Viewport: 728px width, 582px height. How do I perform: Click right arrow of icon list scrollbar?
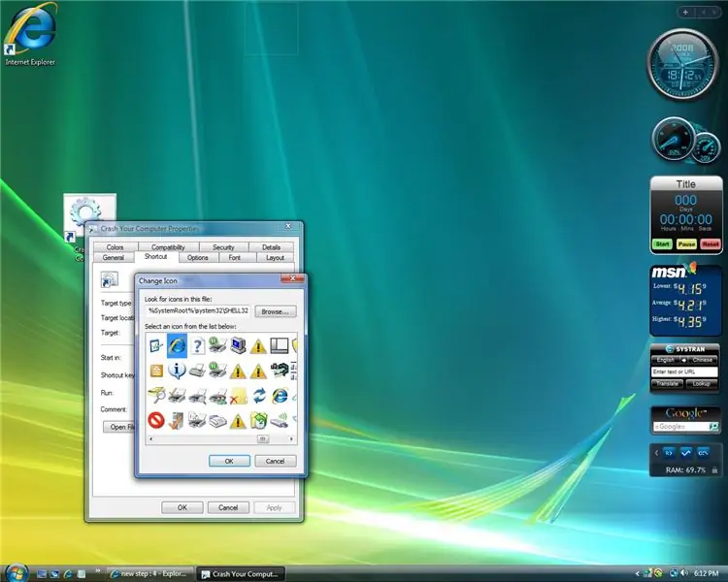pyautogui.click(x=291, y=438)
